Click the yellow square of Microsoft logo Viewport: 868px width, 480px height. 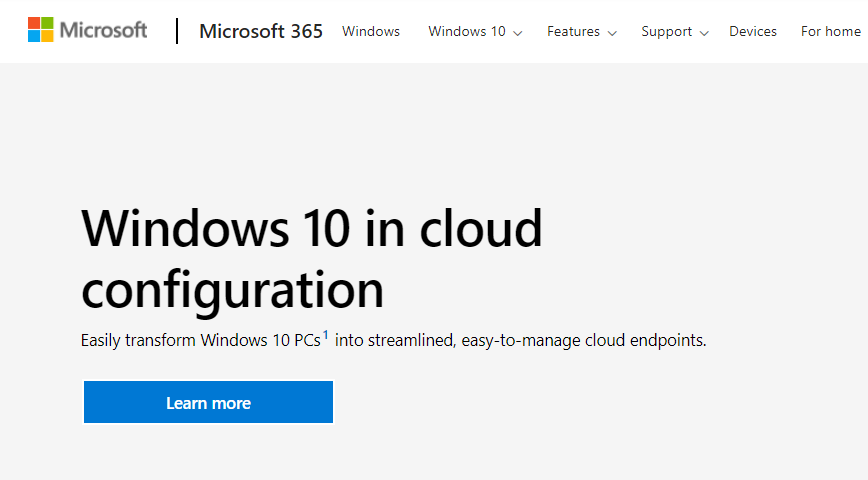(x=47, y=37)
